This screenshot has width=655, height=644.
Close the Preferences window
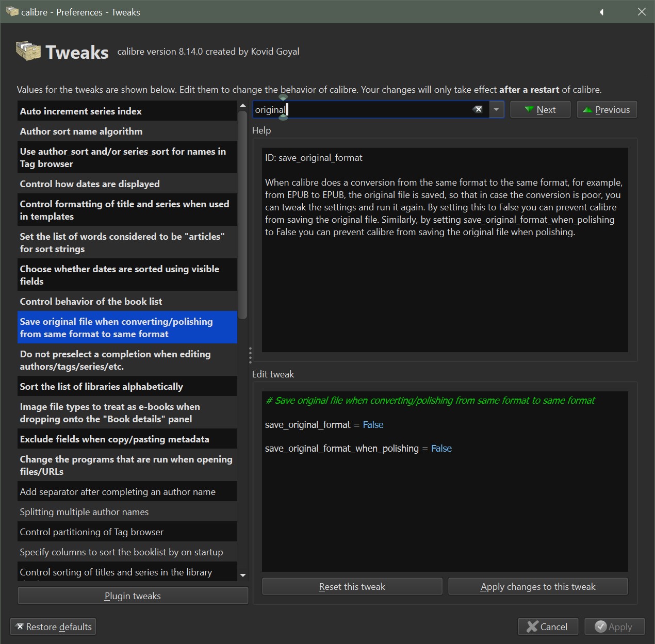coord(642,12)
